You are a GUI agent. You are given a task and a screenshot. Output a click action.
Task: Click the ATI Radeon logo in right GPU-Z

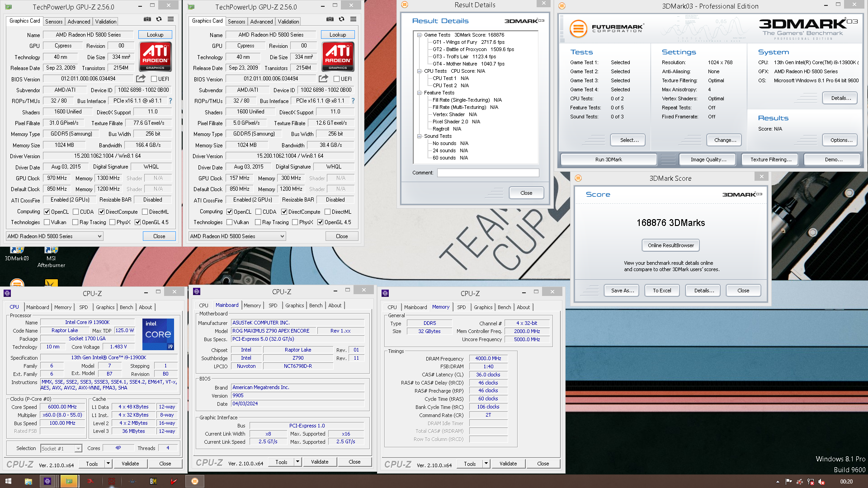[338, 56]
